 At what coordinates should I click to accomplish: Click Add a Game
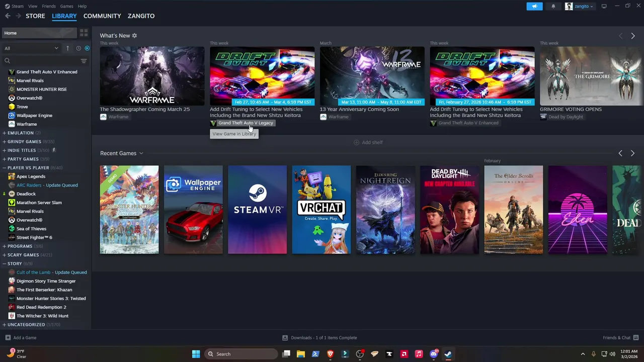pyautogui.click(x=21, y=338)
